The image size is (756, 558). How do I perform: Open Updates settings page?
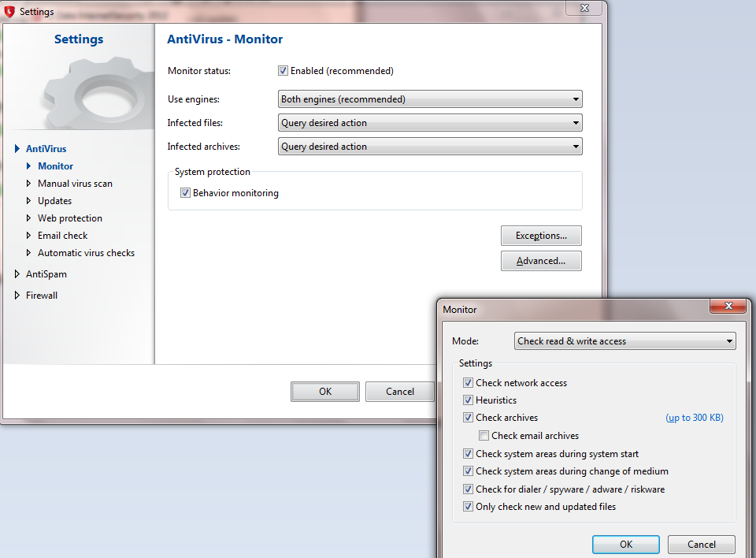[x=54, y=201]
